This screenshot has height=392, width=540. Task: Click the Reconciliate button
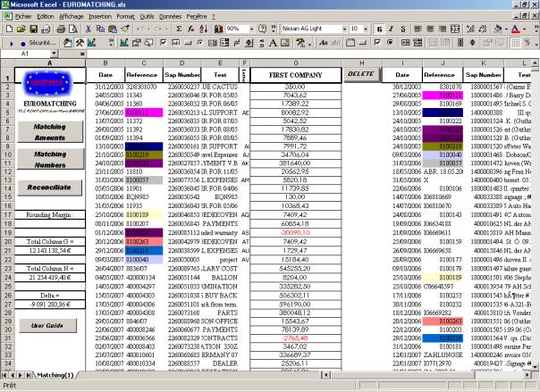(49, 188)
